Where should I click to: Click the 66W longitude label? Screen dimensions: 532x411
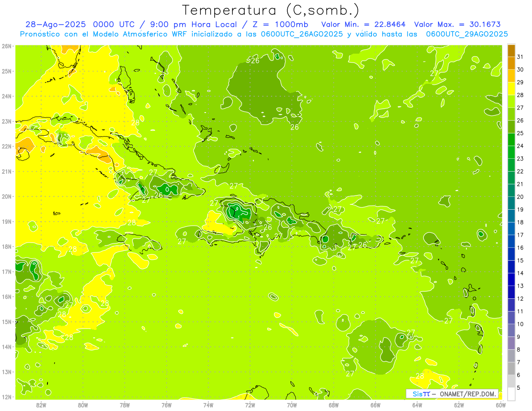click(376, 405)
